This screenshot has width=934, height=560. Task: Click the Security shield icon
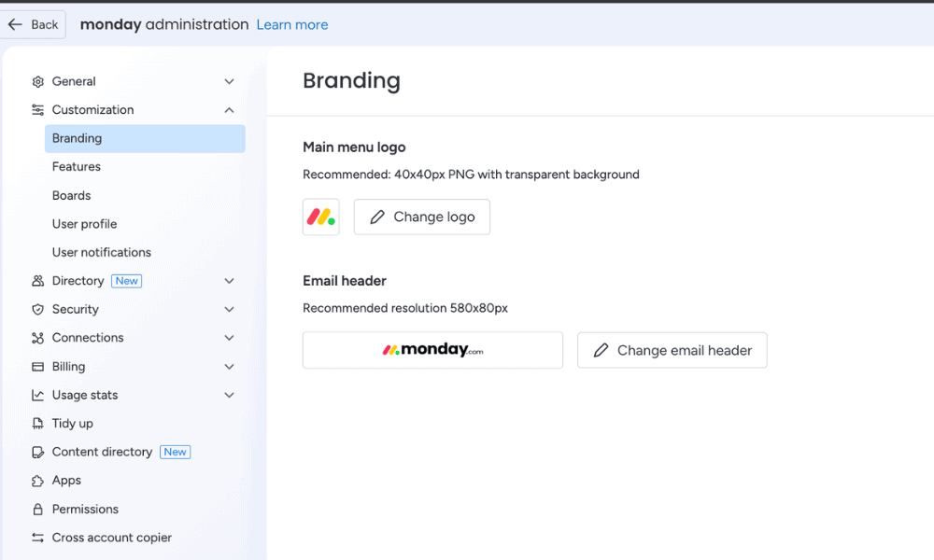tap(38, 310)
